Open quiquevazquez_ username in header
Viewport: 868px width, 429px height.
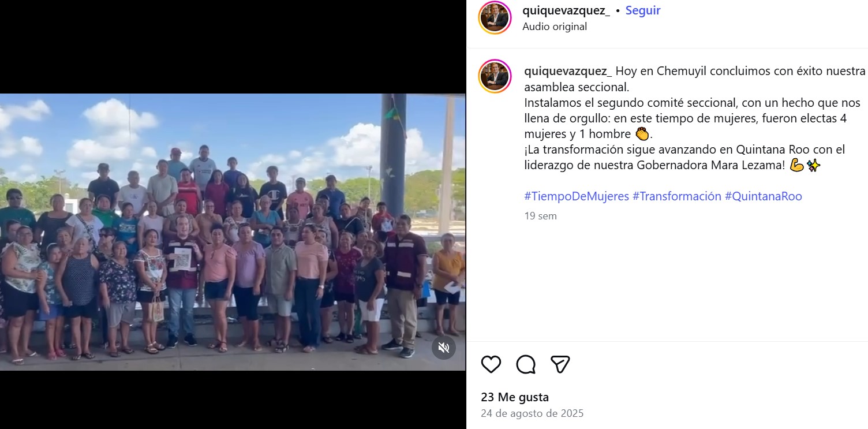(566, 10)
